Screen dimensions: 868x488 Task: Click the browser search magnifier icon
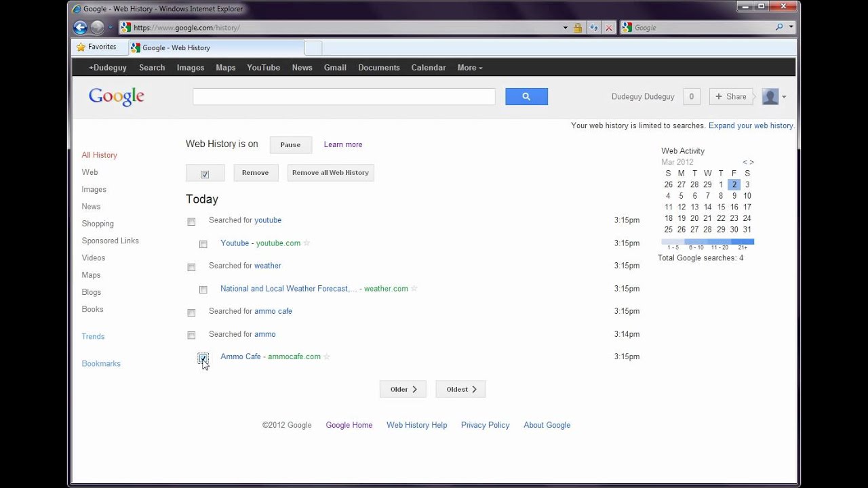point(779,27)
